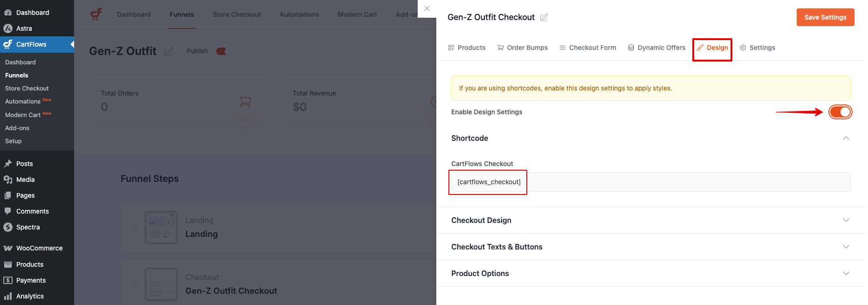Switch to the Checkout Form tab
This screenshot has width=868, height=305.
[x=588, y=48]
